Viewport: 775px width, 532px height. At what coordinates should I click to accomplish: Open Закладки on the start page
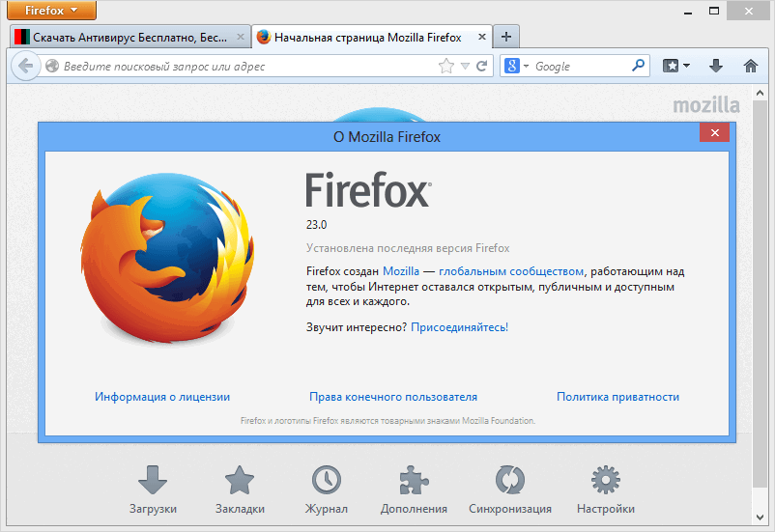[x=240, y=490]
